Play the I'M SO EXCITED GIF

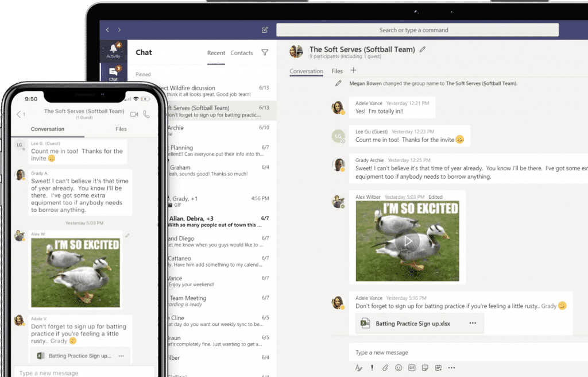tap(408, 241)
